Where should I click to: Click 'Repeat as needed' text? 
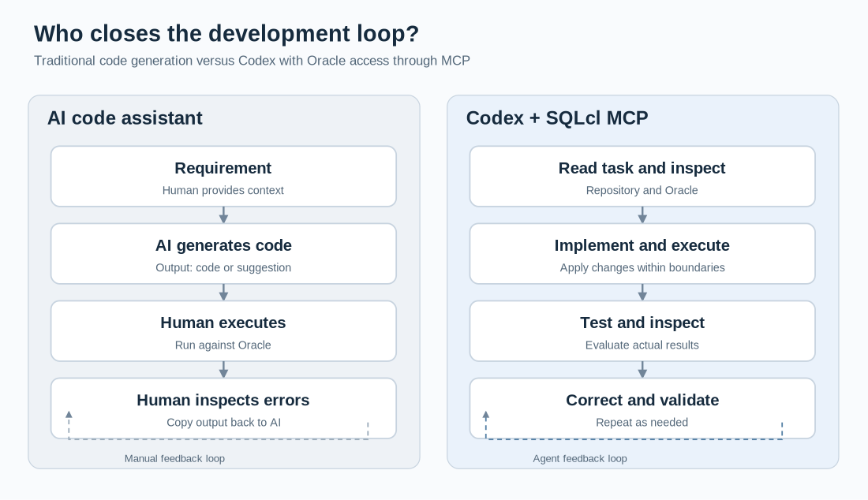point(642,423)
